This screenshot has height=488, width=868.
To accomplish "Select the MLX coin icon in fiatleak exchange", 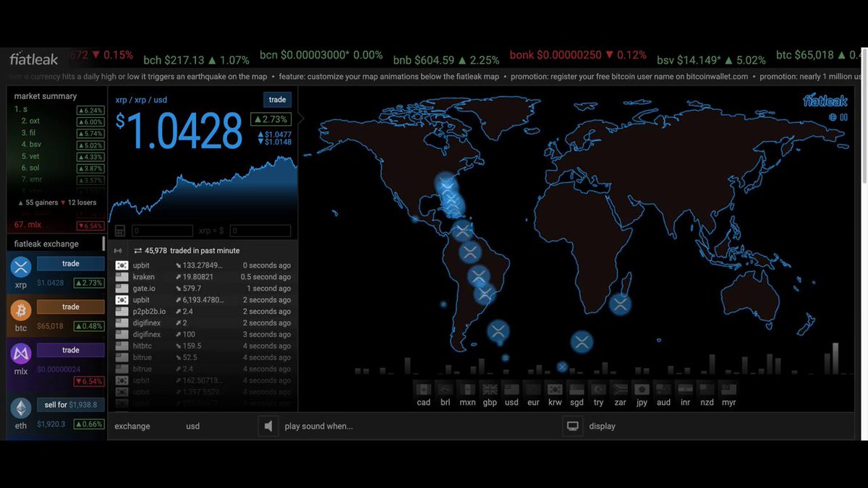I will [x=20, y=354].
